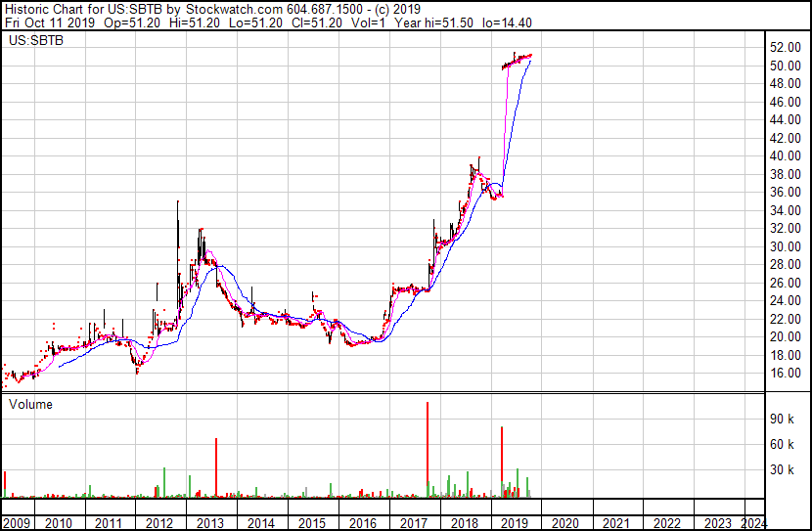Click the 2023 year label on time axis
Viewport: 812px width, 531px height.
(x=718, y=523)
